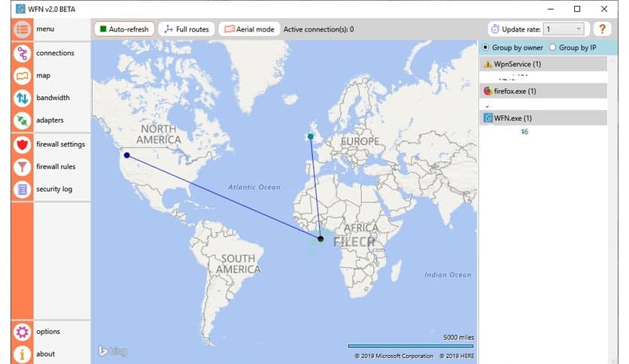The width and height of the screenshot is (629, 364).
Task: Open the bandwidth arrows icon
Action: pos(22,98)
